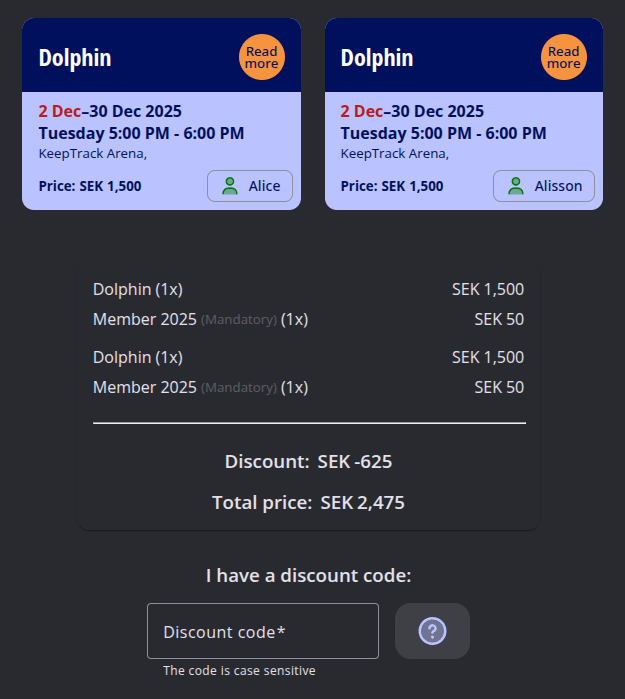Select the Alisson participant button
Image resolution: width=625 pixels, height=699 pixels.
click(x=544, y=186)
